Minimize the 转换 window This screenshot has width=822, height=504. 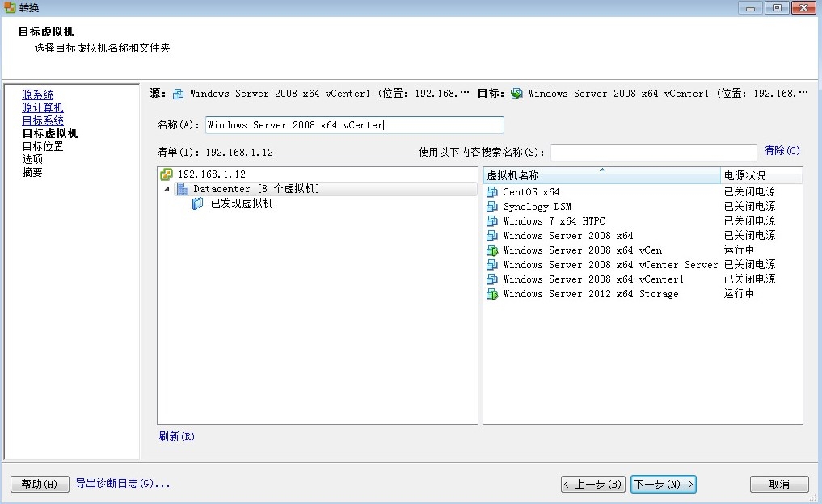pyautogui.click(x=750, y=7)
